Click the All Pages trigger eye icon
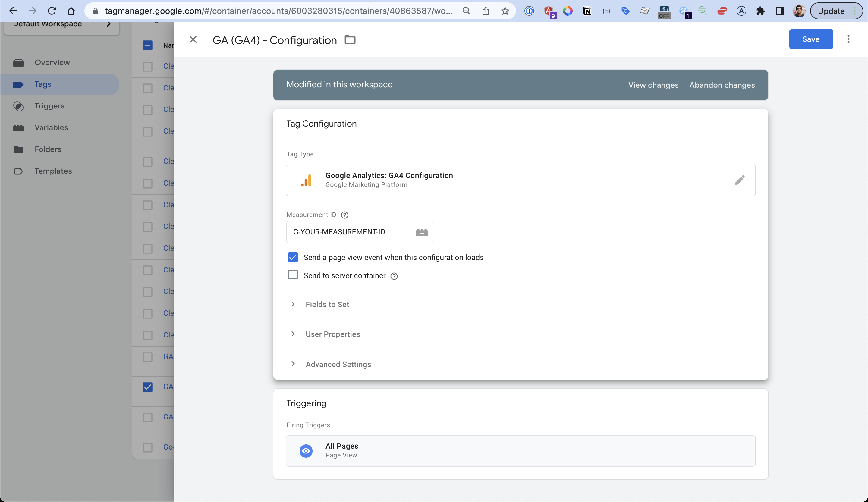Viewport: 868px width, 502px height. 306,451
